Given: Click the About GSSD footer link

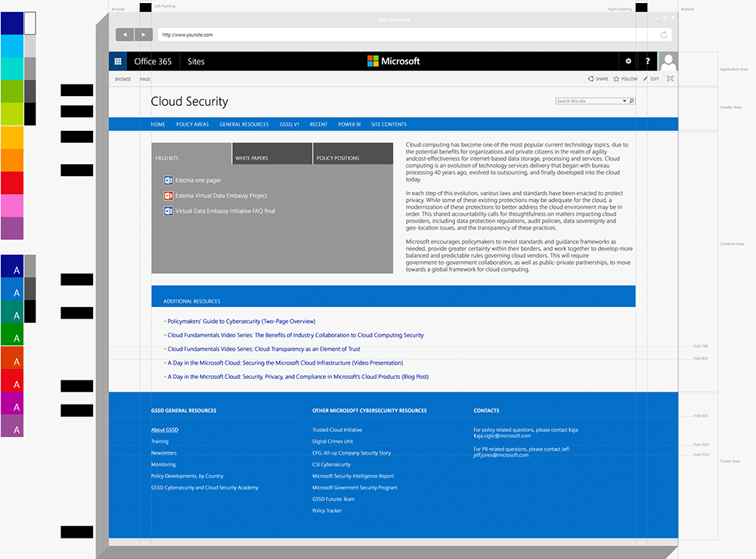Looking at the screenshot, I should coord(164,429).
